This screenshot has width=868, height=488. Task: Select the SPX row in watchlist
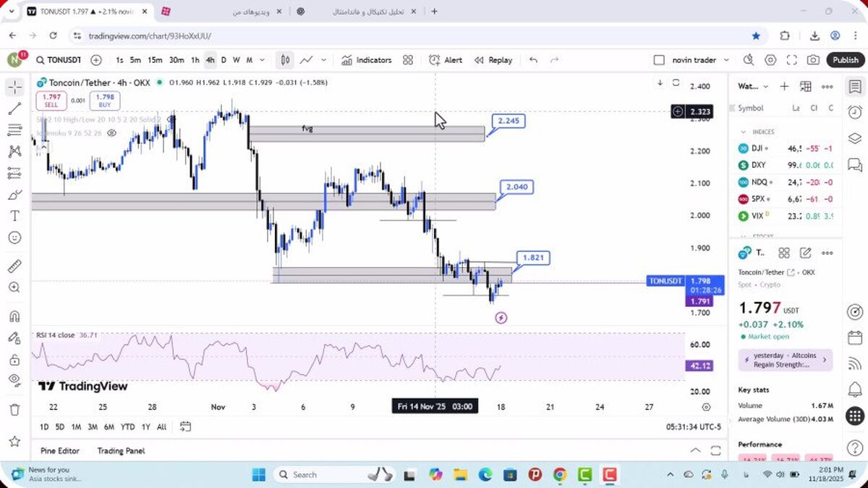(x=785, y=199)
